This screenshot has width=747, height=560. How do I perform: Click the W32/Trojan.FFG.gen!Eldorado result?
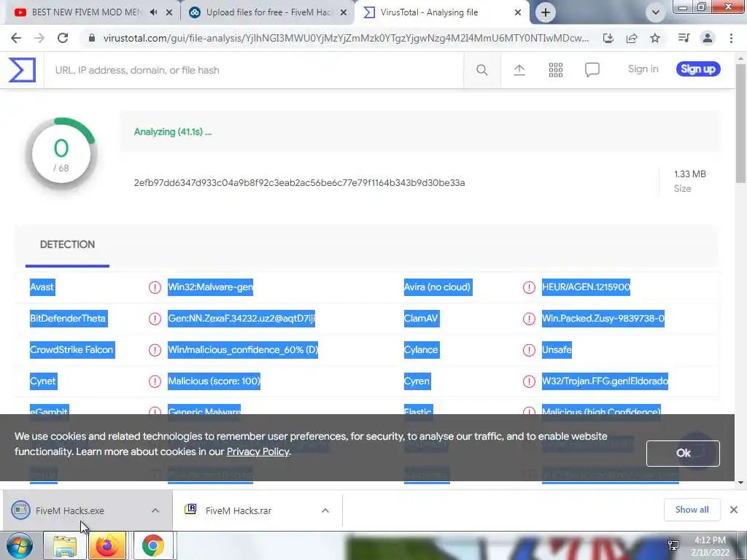coord(605,381)
